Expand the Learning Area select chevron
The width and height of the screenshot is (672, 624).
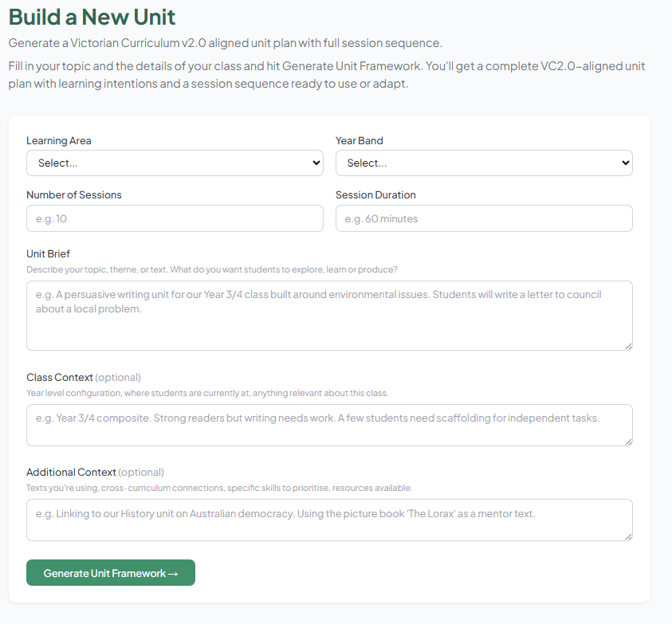[x=314, y=163]
